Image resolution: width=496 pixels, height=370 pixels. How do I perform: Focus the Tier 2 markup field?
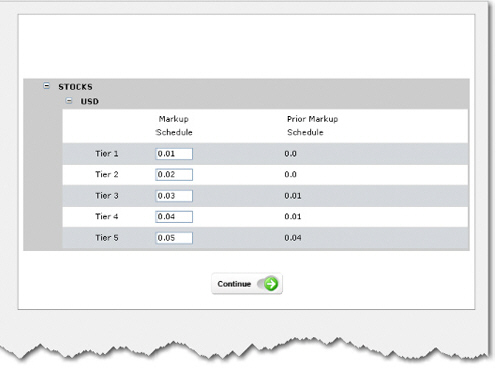pyautogui.click(x=174, y=175)
